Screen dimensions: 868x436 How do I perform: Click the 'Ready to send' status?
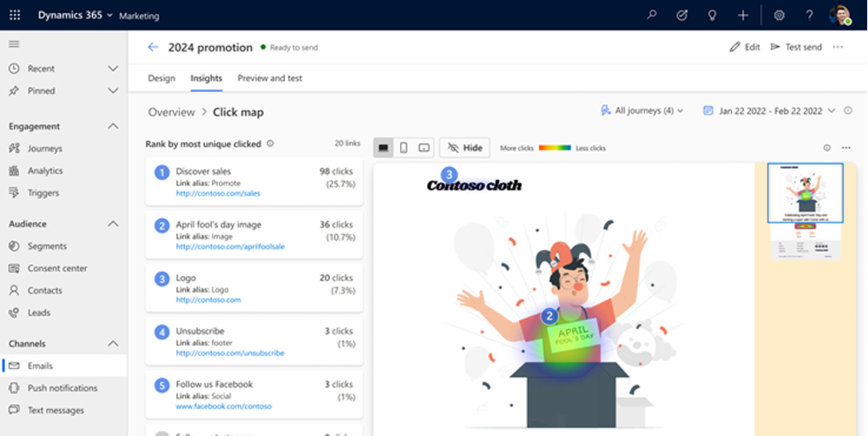point(293,48)
